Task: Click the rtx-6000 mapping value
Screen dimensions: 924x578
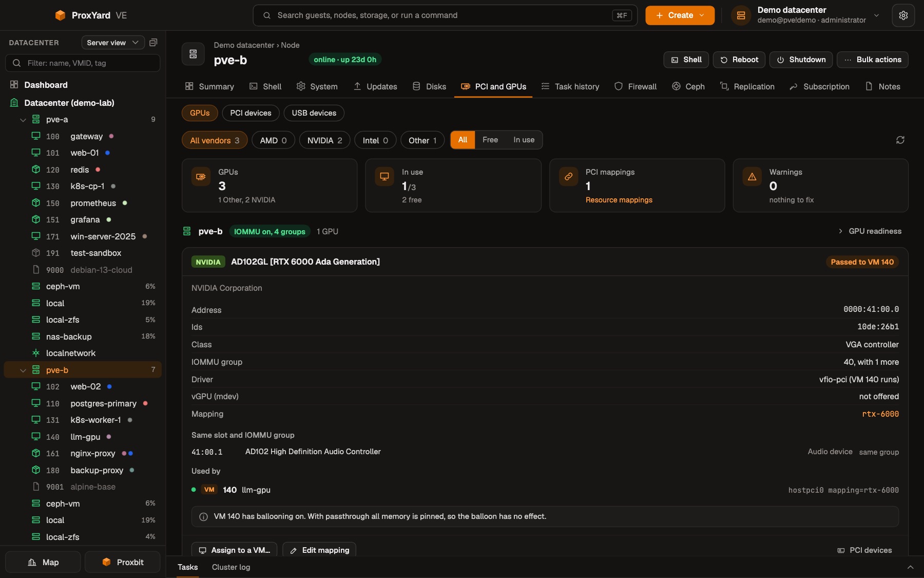Action: [x=880, y=414]
